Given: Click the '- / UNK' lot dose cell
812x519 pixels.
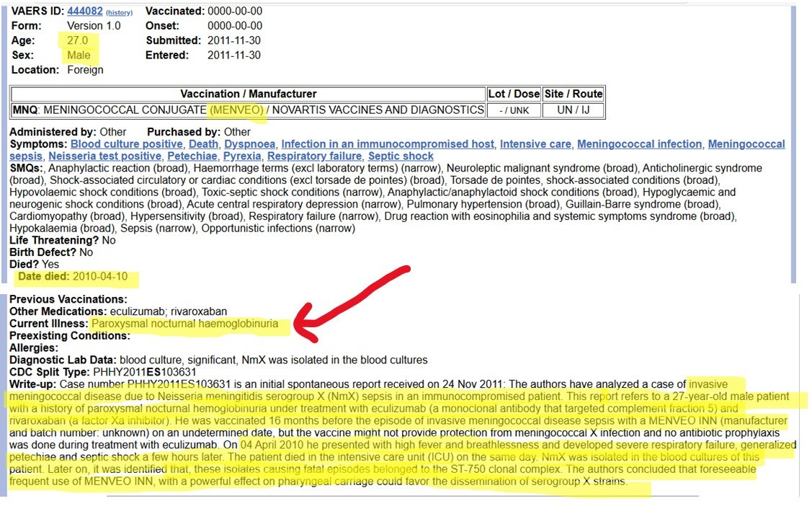Looking at the screenshot, I should click(514, 110).
